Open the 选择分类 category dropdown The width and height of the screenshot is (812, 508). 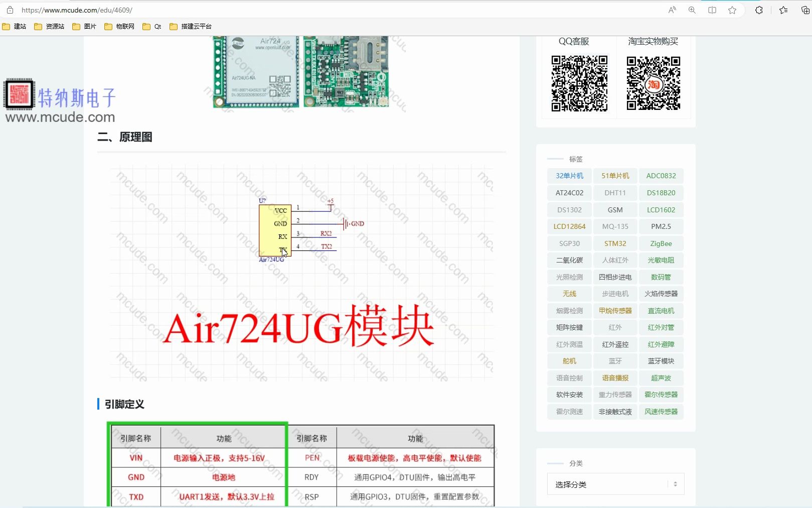pos(615,484)
